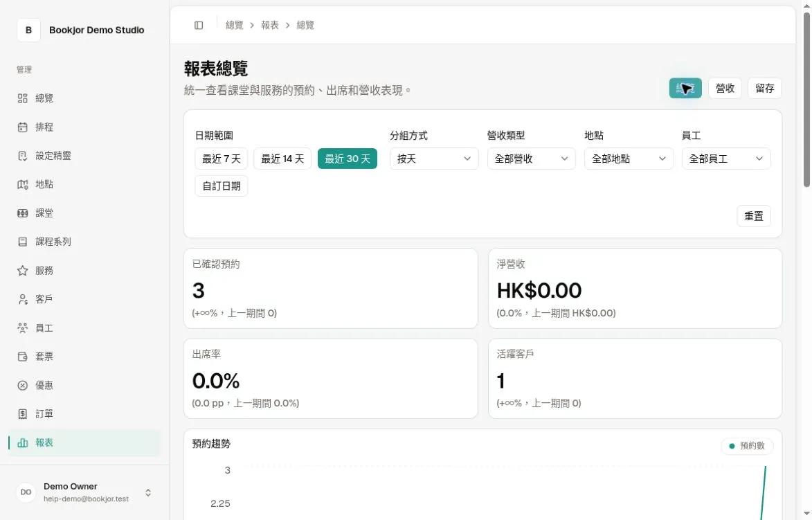Open the 課程系列 book icon in sidebar
This screenshot has width=812, height=520.
(22, 242)
